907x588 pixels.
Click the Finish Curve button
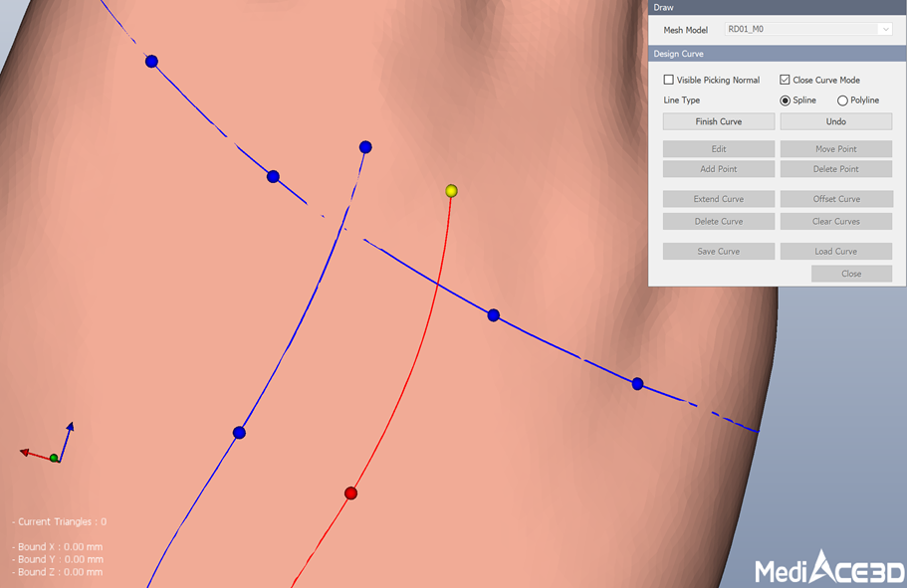pos(719,121)
